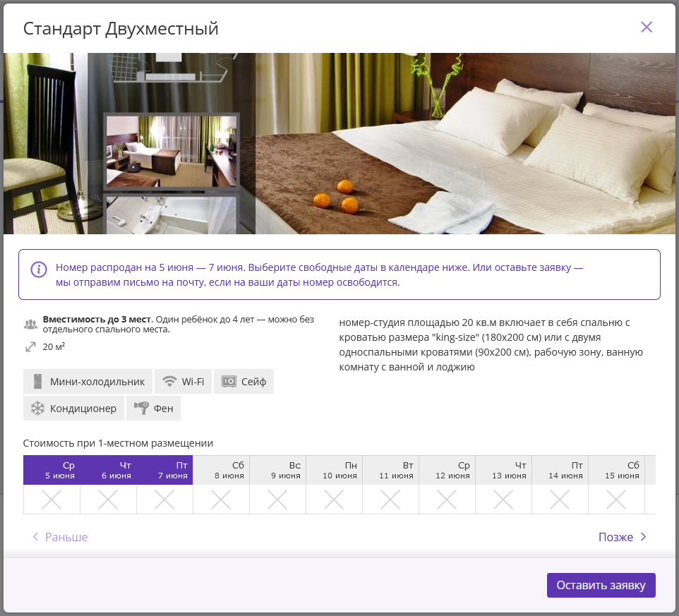The height and width of the screenshot is (616, 679).
Task: Go to earlier dates with Раньше
Action: (x=60, y=537)
